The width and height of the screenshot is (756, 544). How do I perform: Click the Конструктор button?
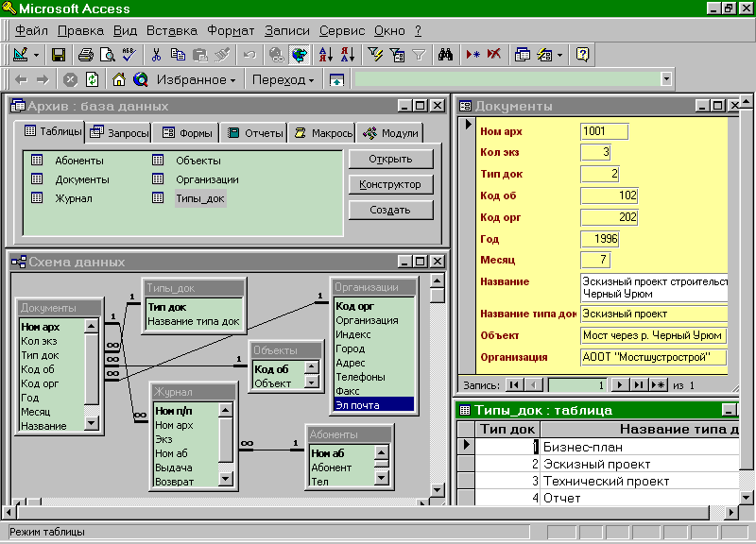(390, 184)
